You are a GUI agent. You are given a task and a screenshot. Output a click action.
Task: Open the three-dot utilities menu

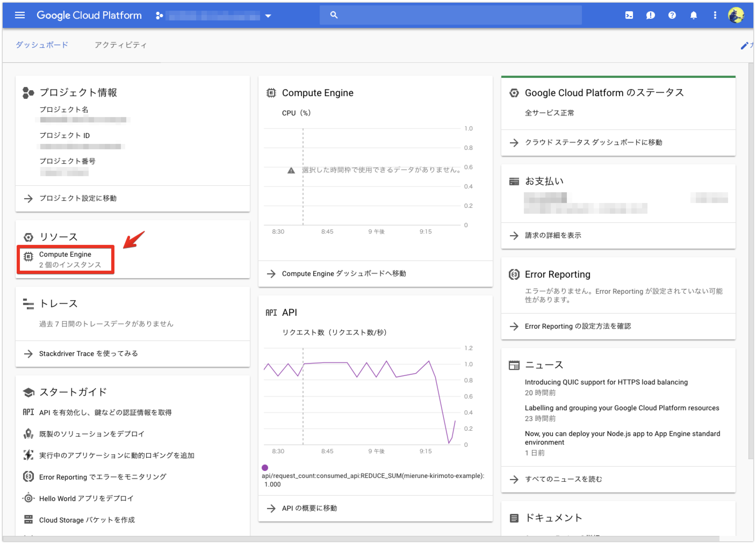715,15
